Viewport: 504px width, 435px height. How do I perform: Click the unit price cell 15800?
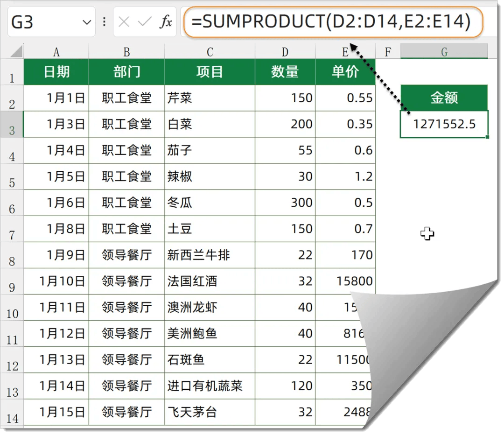[x=345, y=281]
